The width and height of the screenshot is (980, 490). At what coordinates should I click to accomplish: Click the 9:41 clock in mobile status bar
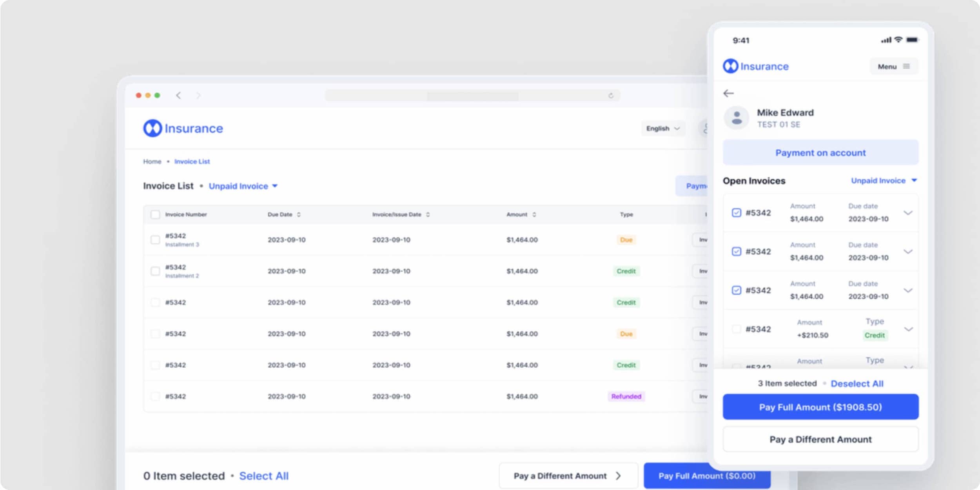[x=741, y=40]
